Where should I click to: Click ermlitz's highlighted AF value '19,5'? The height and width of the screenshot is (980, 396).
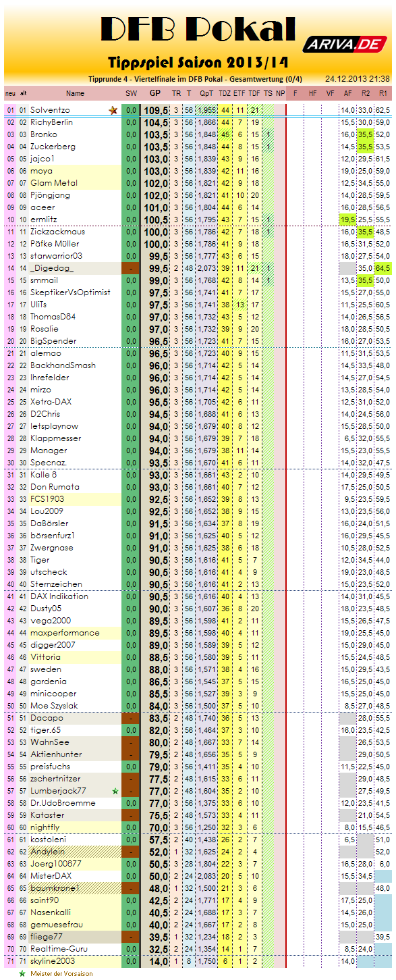(x=348, y=220)
